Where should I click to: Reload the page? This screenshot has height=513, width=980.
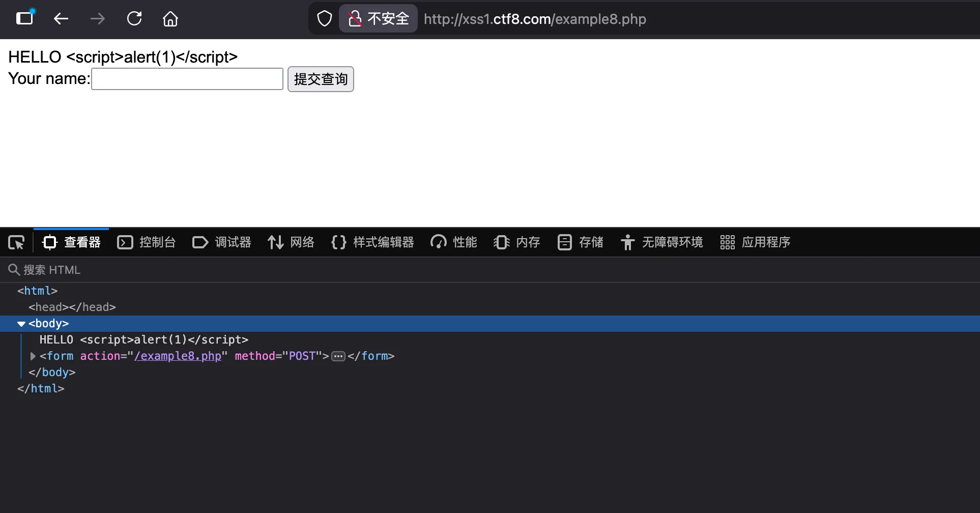(134, 19)
